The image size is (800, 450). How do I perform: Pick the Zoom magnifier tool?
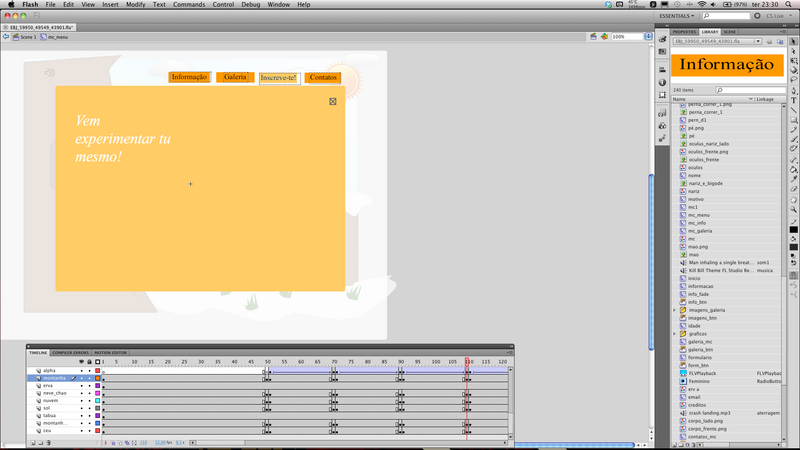pyautogui.click(x=794, y=209)
